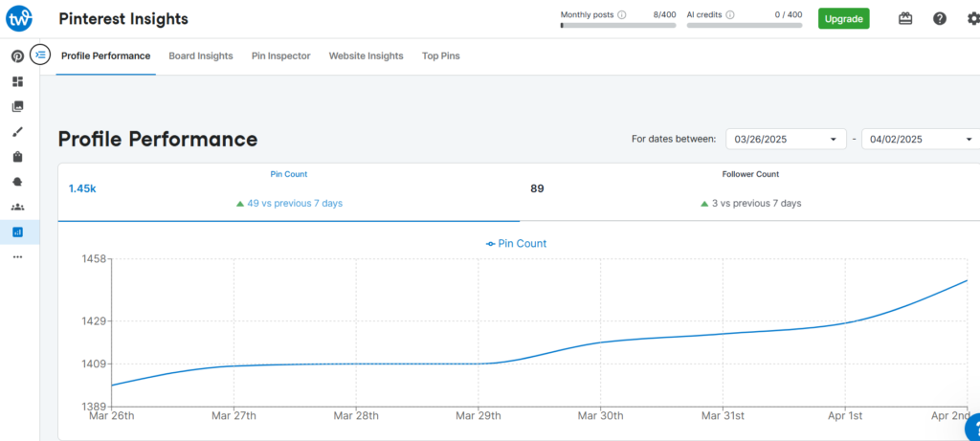Select the Pinterest account icon in sidebar
Viewport: 980px width, 441px height.
17,56
